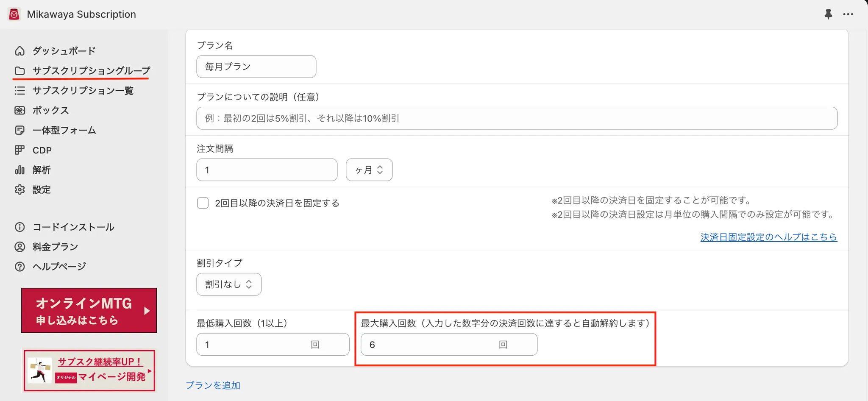Click the 注文間隔 label
Screen dimensions: 868x401
[x=215, y=149]
